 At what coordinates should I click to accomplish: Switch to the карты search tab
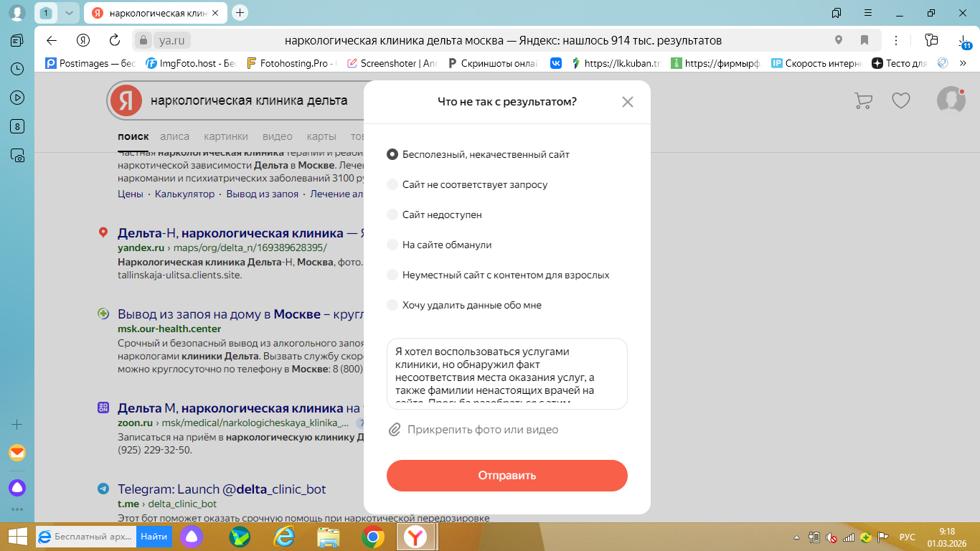321,136
